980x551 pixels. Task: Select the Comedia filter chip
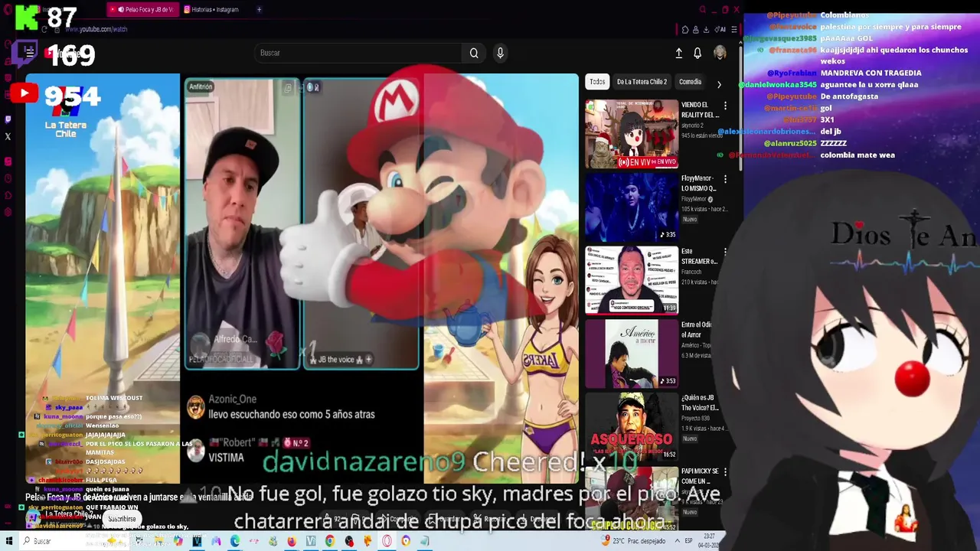[690, 82]
